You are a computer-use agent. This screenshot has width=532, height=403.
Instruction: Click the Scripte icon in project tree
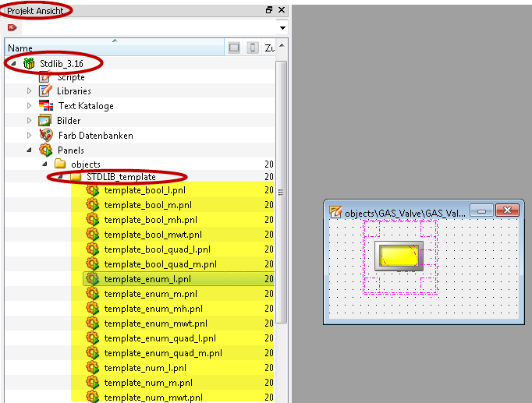point(44,77)
